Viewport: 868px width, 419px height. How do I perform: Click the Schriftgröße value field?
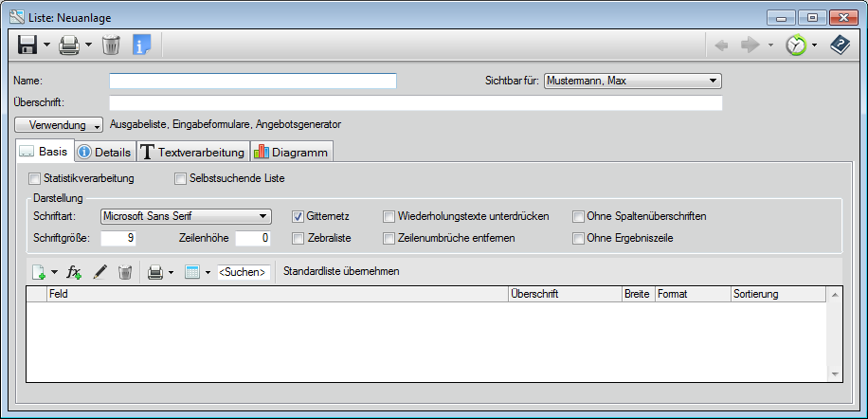tap(118, 239)
